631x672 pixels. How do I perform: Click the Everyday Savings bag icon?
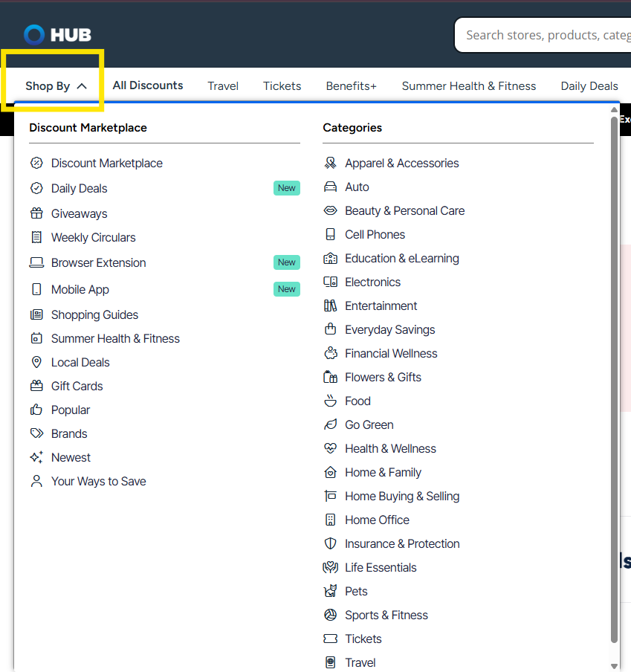[330, 329]
